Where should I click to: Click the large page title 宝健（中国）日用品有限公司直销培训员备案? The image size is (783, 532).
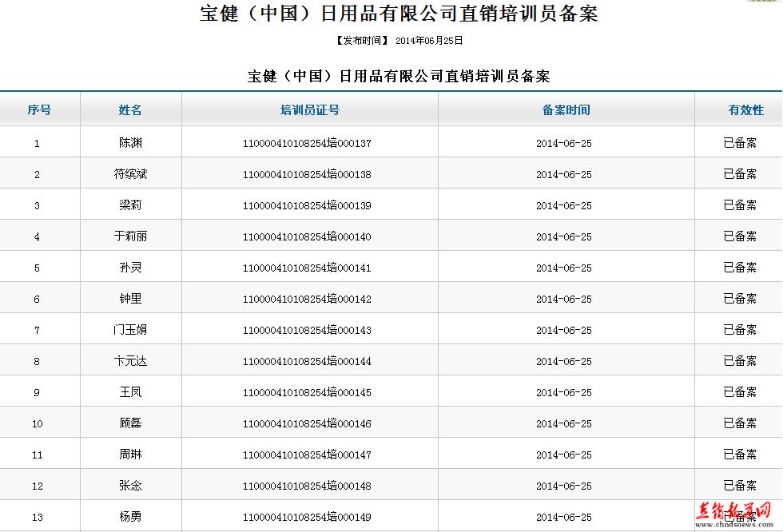tap(399, 14)
